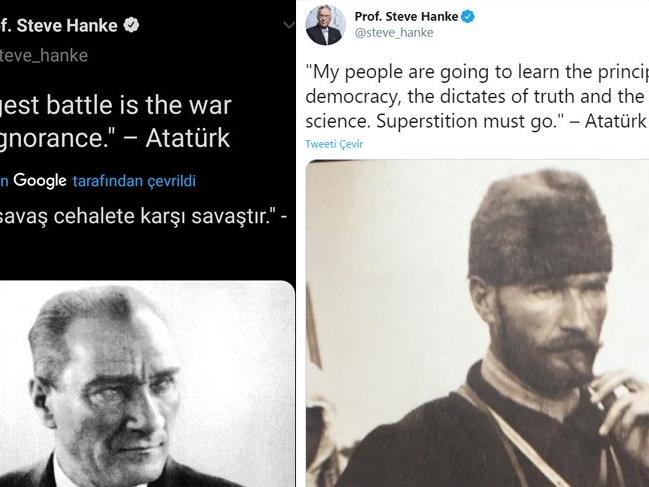This screenshot has height=487, width=649.
Task: Click the "tarafından çevrildi" translation label
Action: click(134, 181)
